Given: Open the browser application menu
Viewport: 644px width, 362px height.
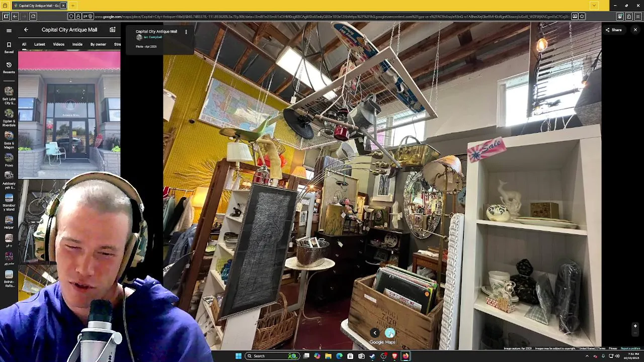Looking at the screenshot, I should (x=638, y=17).
